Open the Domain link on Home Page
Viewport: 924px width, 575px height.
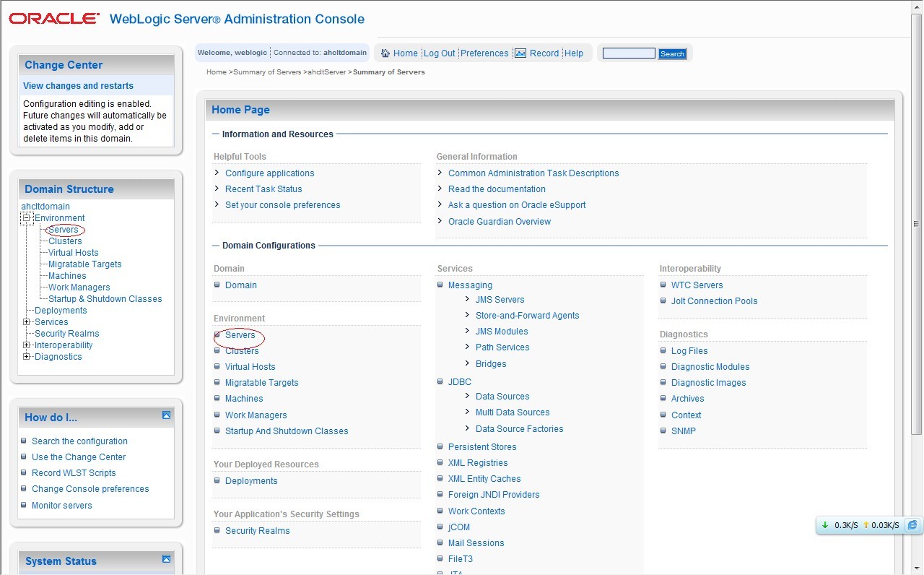pyautogui.click(x=241, y=285)
